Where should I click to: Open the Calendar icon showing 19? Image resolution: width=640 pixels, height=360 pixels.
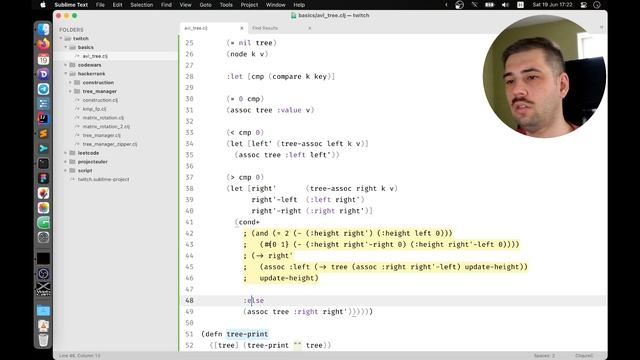click(x=43, y=60)
